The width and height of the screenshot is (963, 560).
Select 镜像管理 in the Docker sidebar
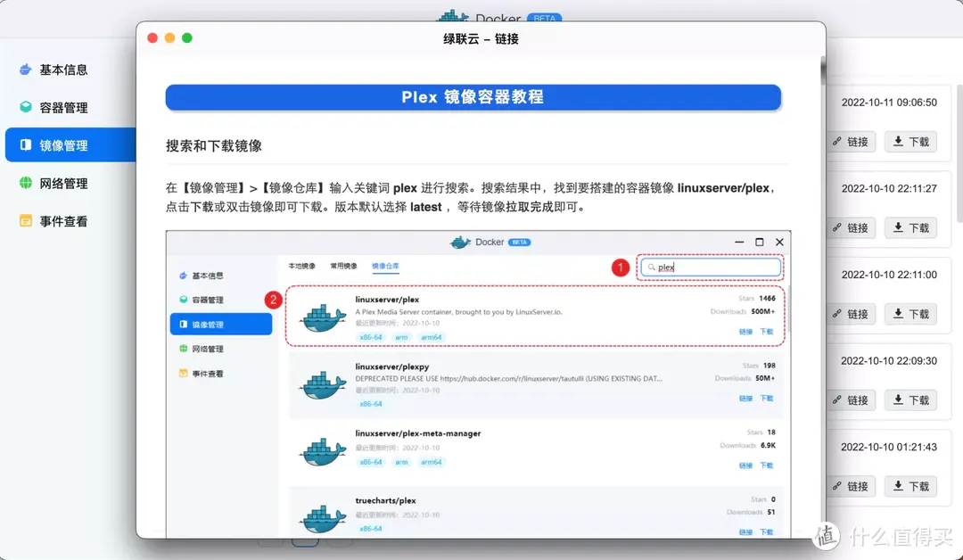70,145
